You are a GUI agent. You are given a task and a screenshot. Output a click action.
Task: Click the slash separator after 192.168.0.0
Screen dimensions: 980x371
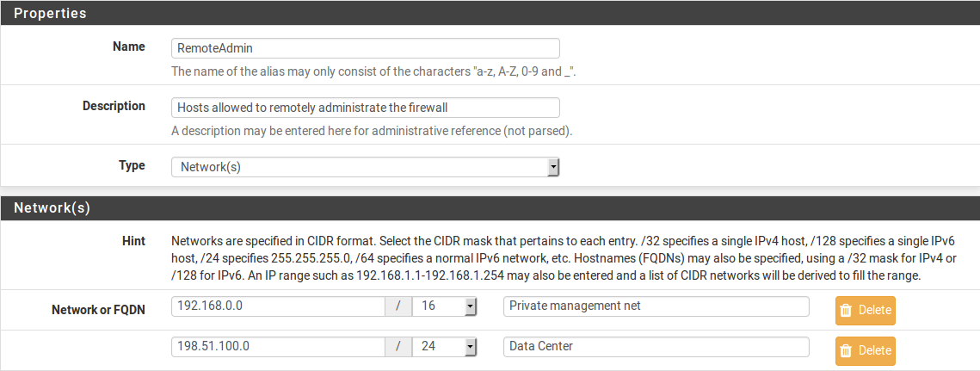click(x=398, y=306)
